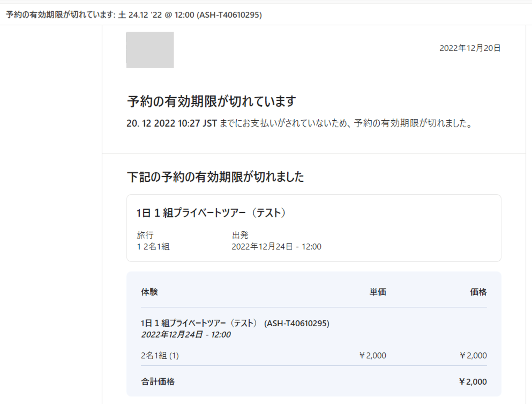Viewport: 532px width, 404px height.
Task: Click the 合計価格 label
Action: [158, 382]
